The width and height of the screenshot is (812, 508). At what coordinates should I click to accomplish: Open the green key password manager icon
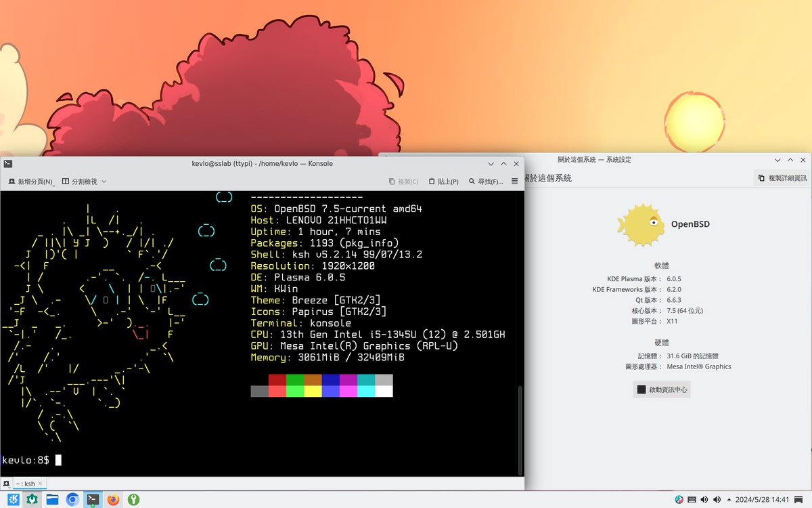(133, 499)
